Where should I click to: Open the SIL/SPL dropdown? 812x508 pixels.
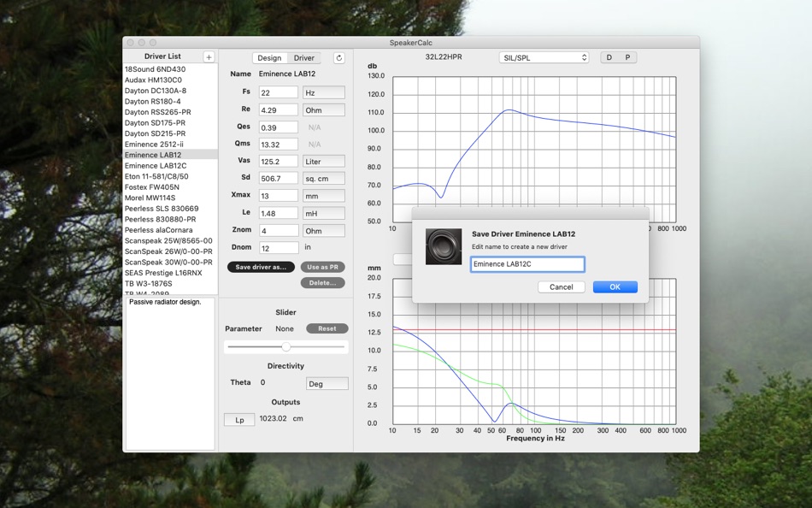[544, 57]
